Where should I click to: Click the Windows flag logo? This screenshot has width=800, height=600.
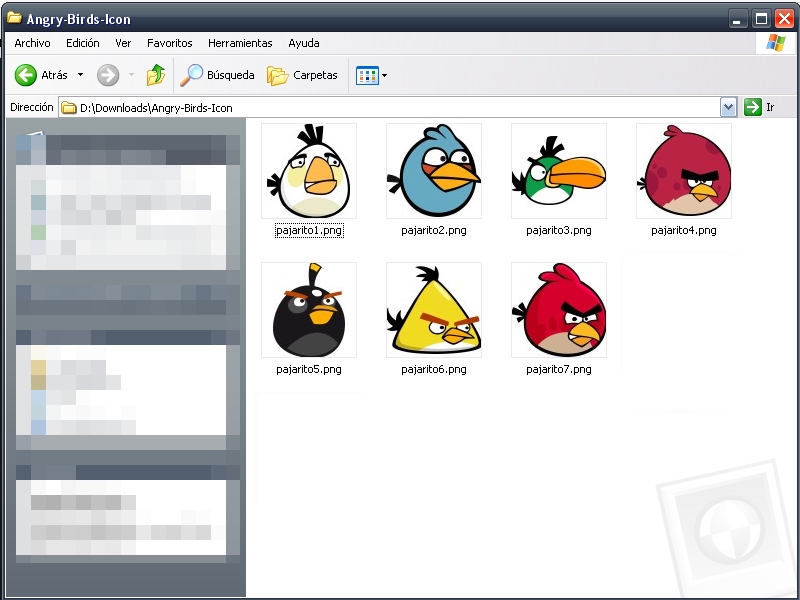776,43
